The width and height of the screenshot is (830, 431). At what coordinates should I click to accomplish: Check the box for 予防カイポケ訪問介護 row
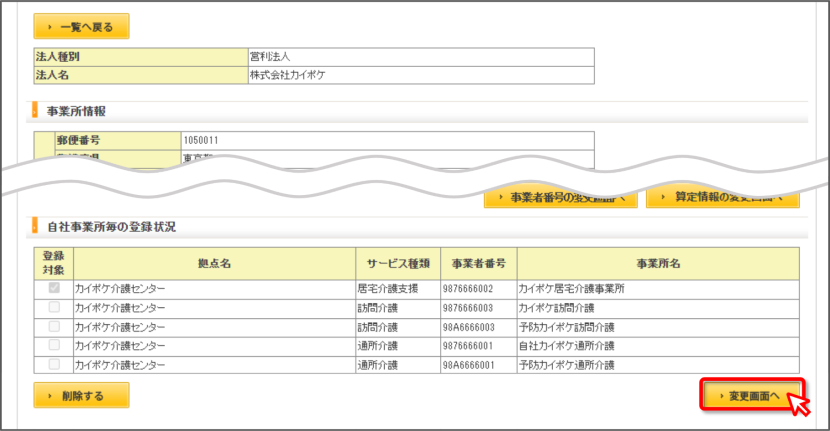54,326
